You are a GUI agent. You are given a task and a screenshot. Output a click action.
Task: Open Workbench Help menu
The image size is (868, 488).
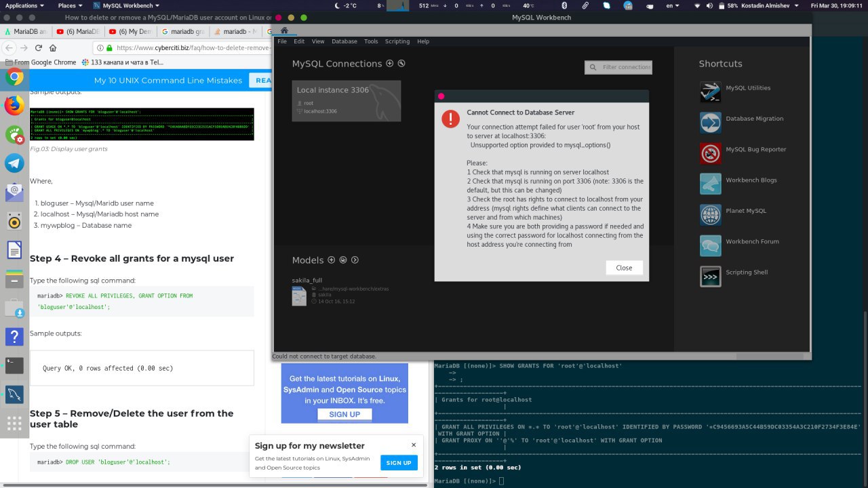tap(423, 41)
